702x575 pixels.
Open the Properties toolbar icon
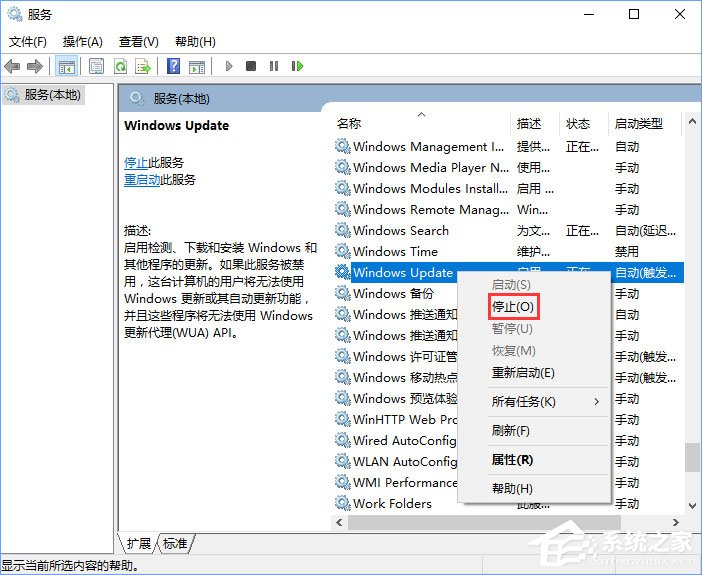[96, 67]
